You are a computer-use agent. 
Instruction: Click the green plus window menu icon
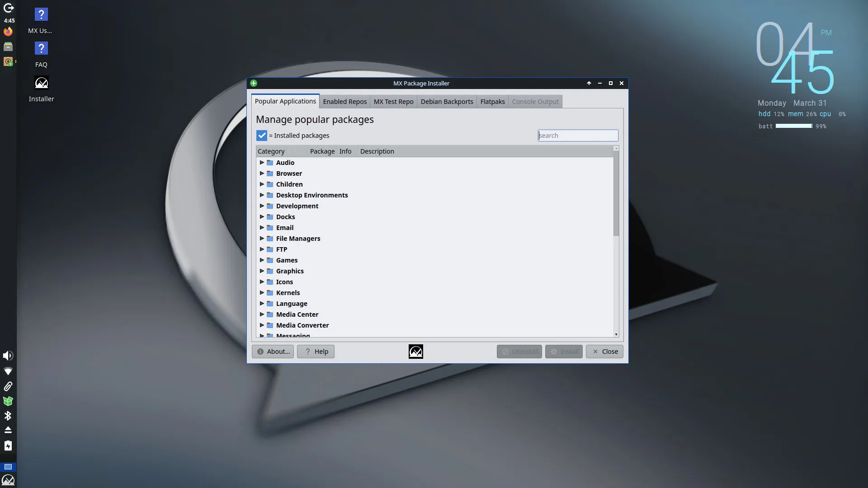click(x=254, y=83)
